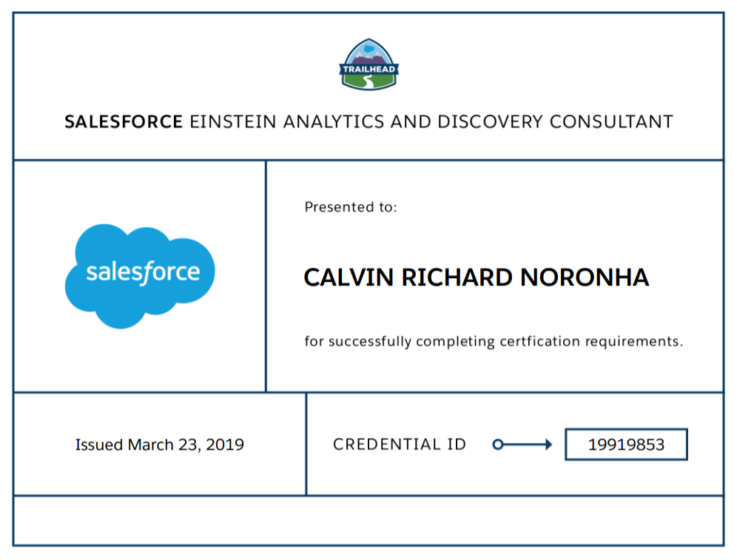This screenshot has width=737, height=560.
Task: Click the EINSTEIN ANALYTICS AND DISCOVERY CONSULTANT title
Action: (431, 121)
